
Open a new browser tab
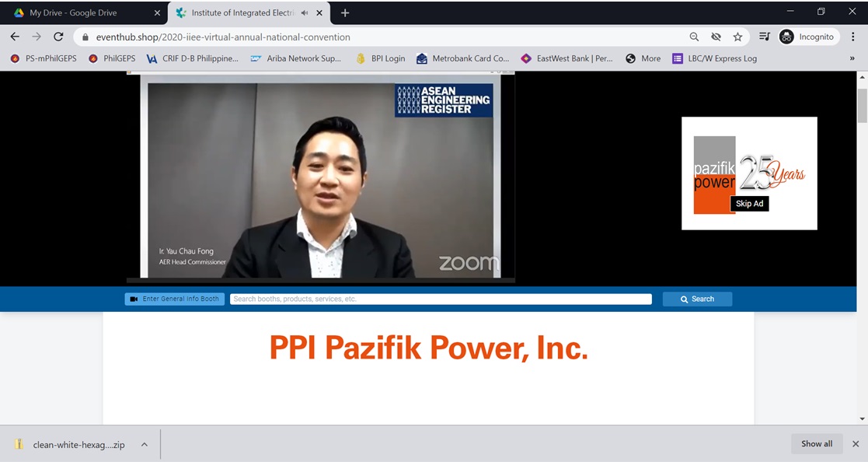[345, 13]
